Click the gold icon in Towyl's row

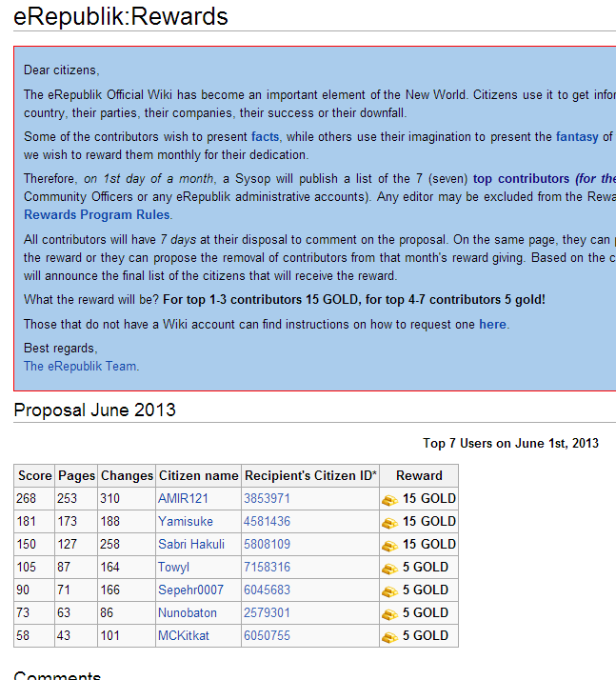tap(389, 569)
